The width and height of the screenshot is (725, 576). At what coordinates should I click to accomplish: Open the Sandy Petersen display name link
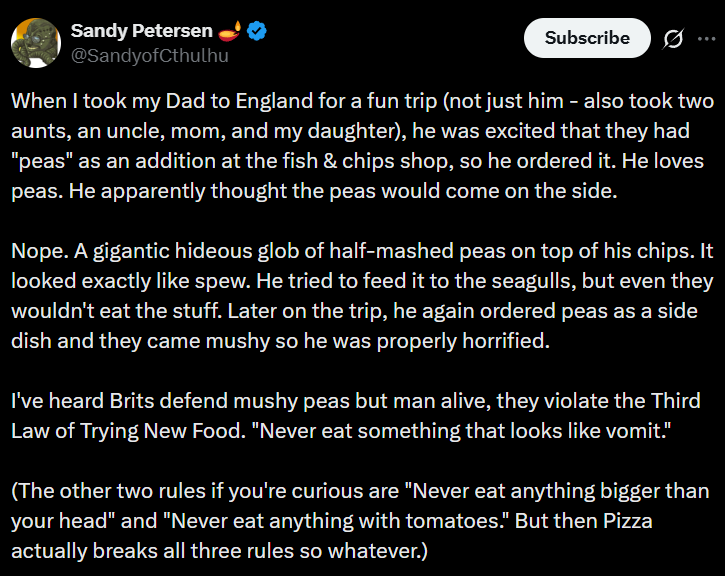point(141,32)
